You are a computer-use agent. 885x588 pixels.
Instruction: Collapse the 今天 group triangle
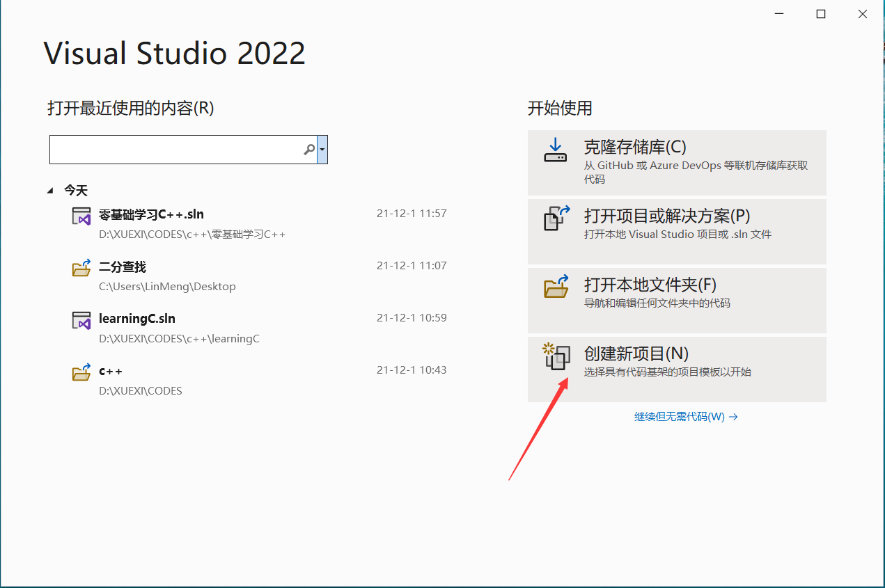(50, 190)
